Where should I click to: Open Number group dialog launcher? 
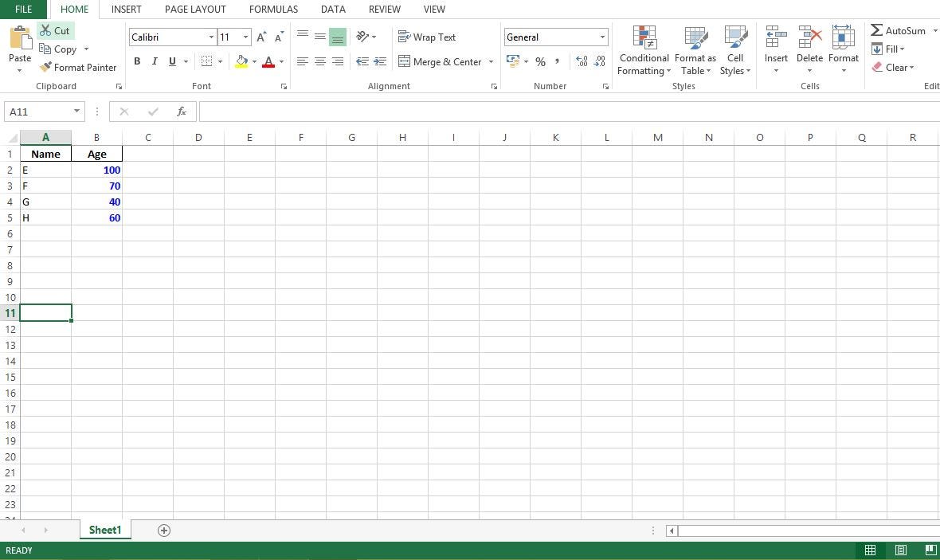tap(605, 86)
